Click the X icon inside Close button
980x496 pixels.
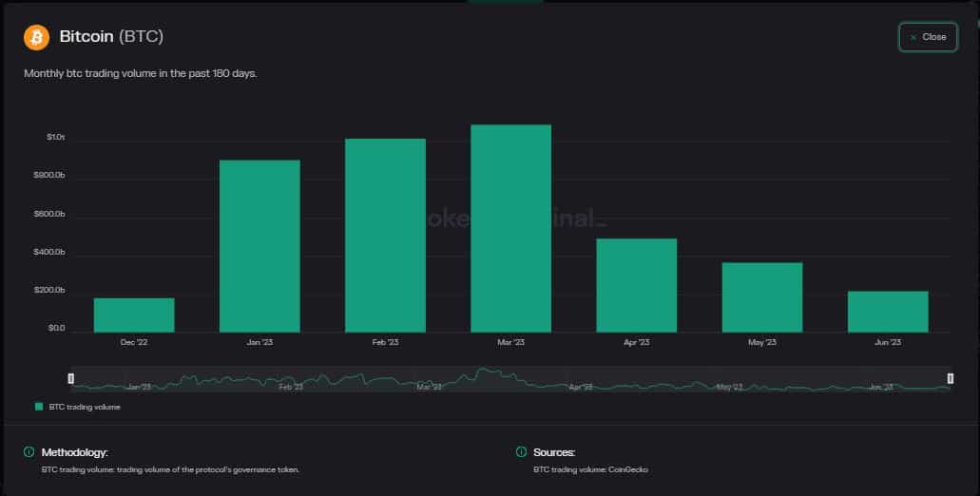pyautogui.click(x=913, y=37)
